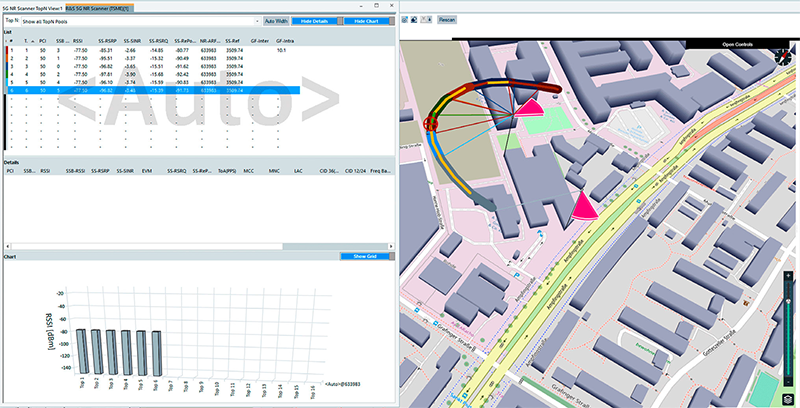
Task: Click the zoom out minus icon
Action: point(790,381)
